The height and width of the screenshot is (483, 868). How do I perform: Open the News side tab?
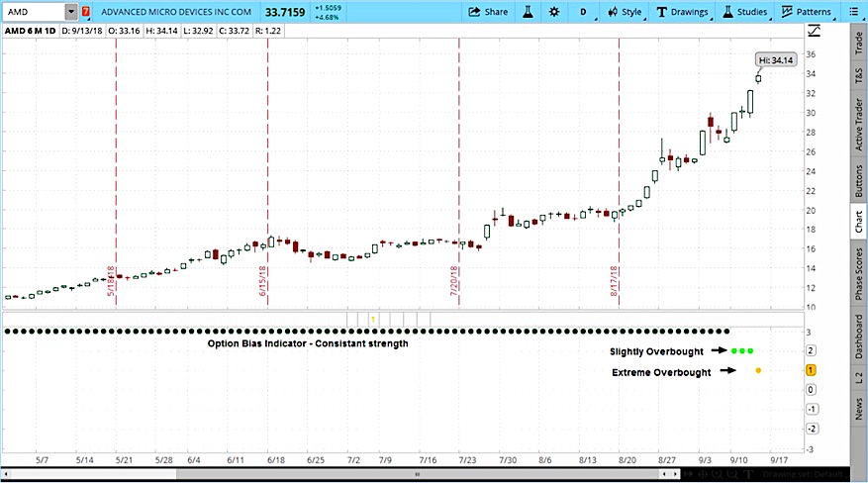click(x=858, y=409)
